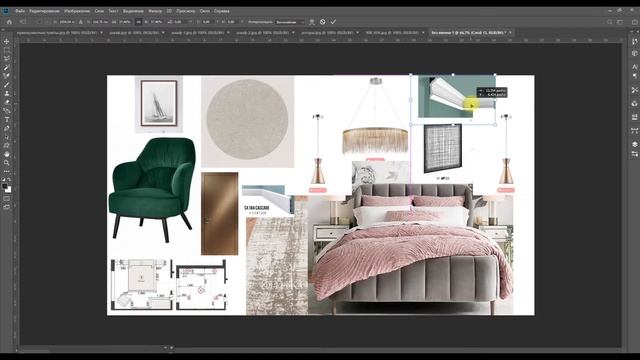640x360 pixels.
Task: Select the Move tool
Action: 7,41
